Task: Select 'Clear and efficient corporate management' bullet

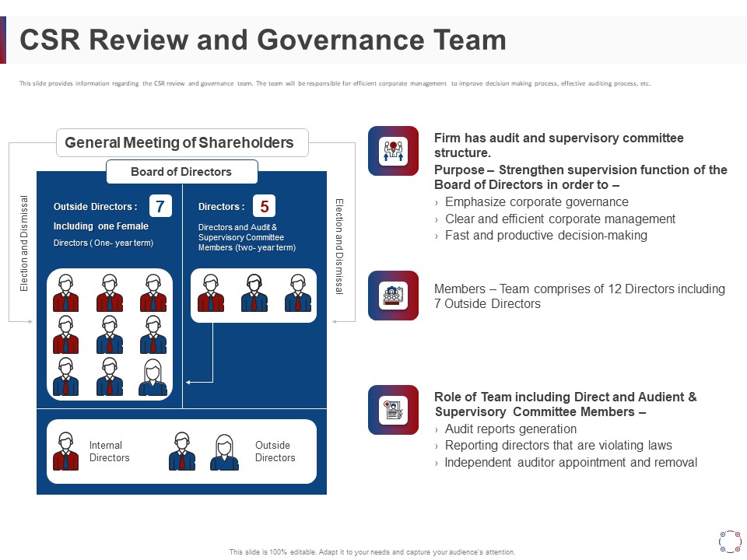Action: pos(560,219)
